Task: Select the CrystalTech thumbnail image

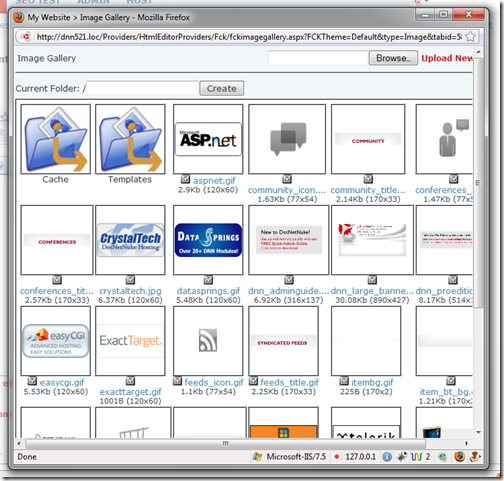Action: click(x=130, y=240)
